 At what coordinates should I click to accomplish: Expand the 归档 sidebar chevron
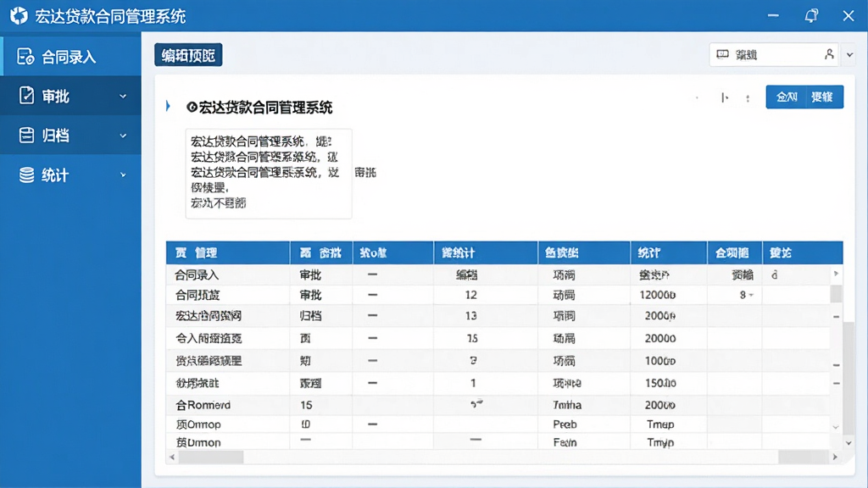point(123,136)
